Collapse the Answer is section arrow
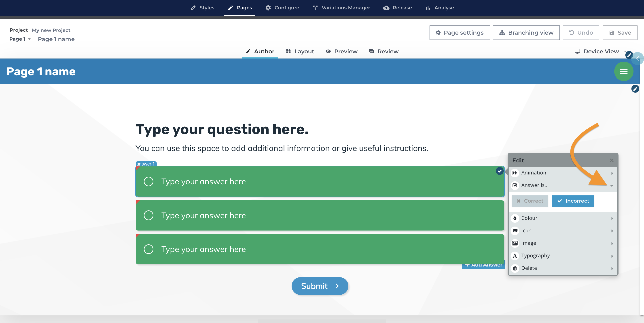 (612, 186)
